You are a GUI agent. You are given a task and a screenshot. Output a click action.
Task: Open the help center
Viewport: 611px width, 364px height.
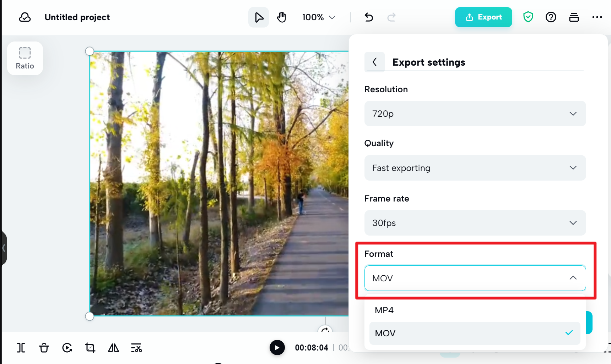tap(551, 17)
